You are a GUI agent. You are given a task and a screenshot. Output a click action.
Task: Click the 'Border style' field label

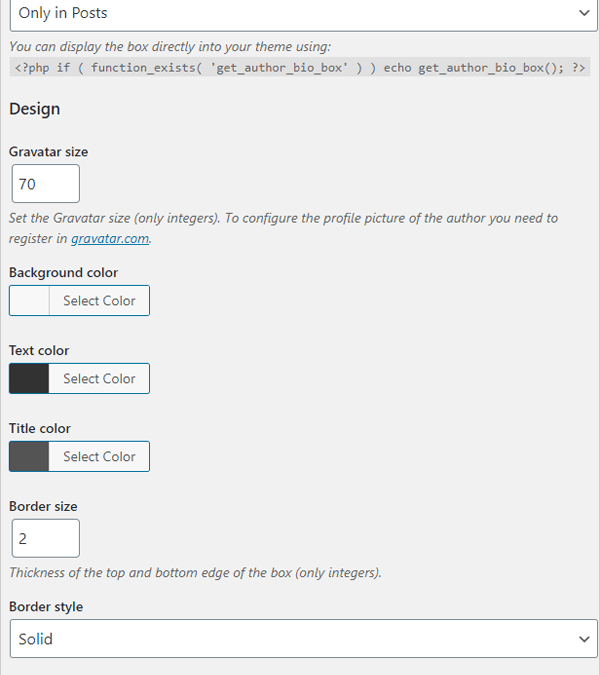click(46, 607)
